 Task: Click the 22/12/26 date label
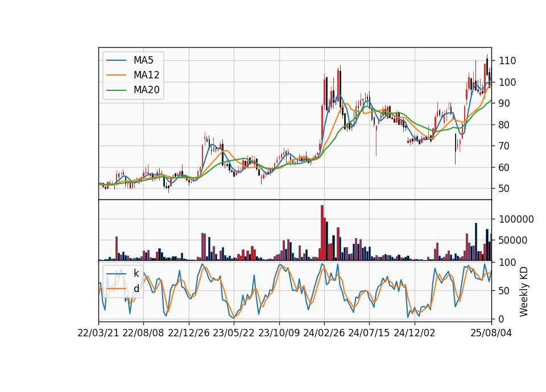click(x=189, y=333)
